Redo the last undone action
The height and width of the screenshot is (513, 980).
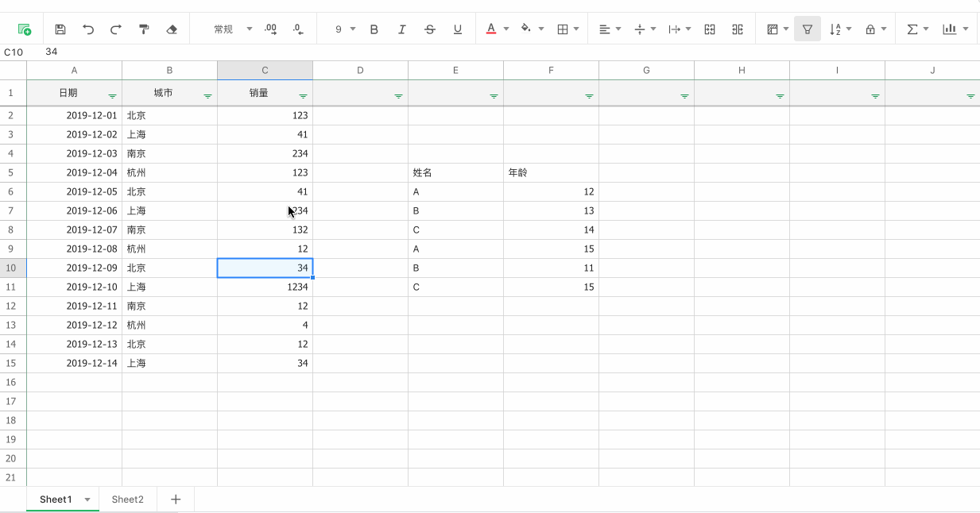(x=116, y=29)
